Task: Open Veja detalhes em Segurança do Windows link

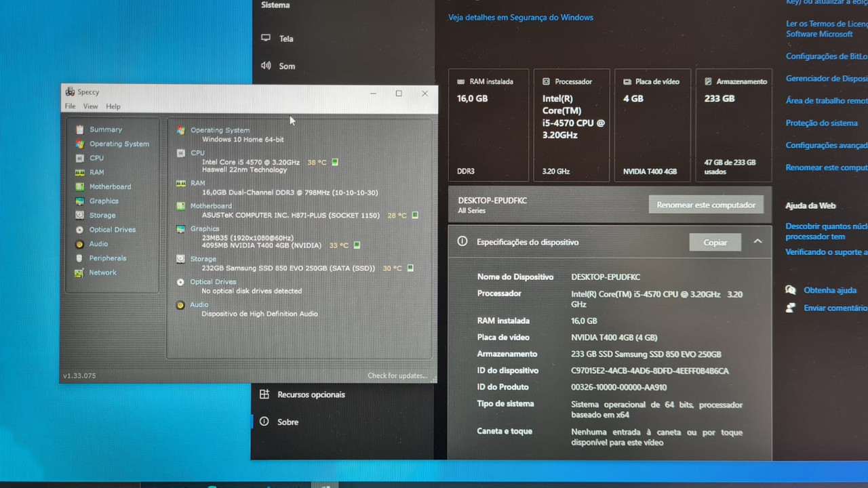Action: [521, 18]
